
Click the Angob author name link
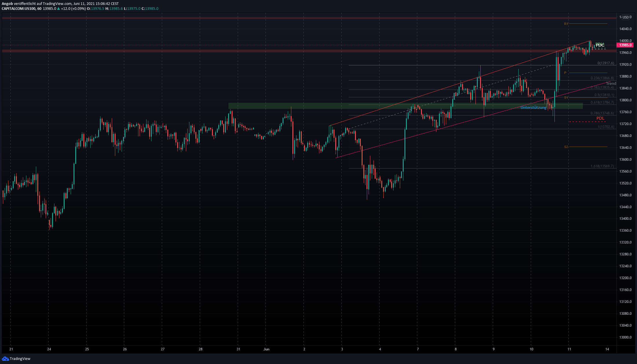pyautogui.click(x=7, y=4)
